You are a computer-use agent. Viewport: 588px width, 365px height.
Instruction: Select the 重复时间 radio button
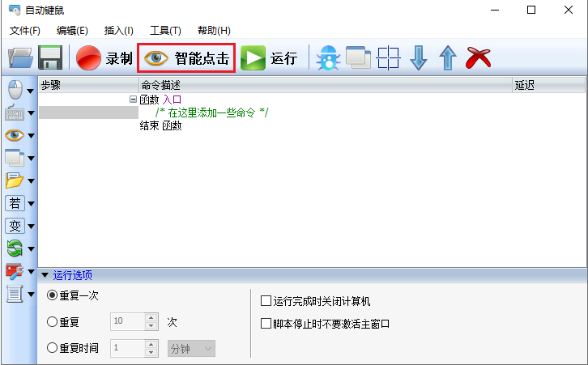52,348
